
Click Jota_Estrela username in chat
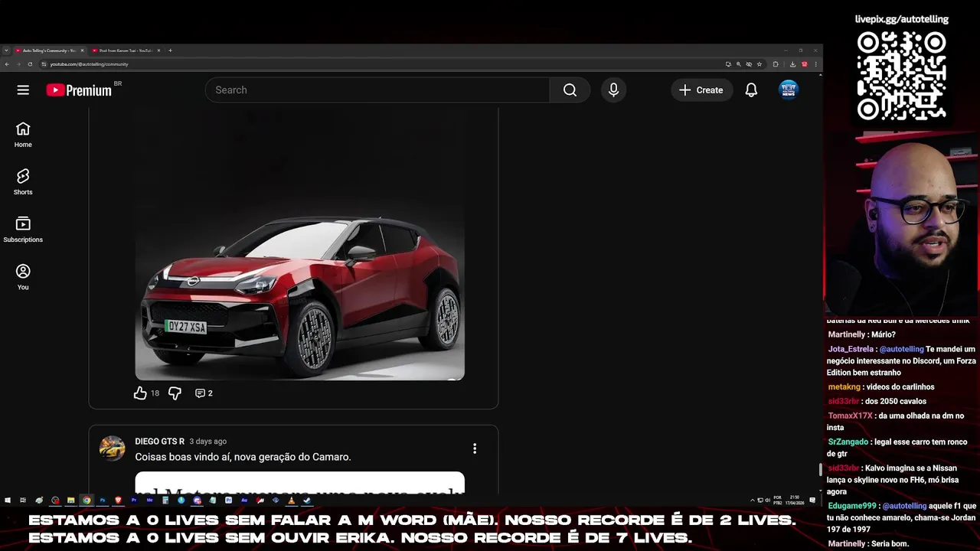tap(850, 349)
